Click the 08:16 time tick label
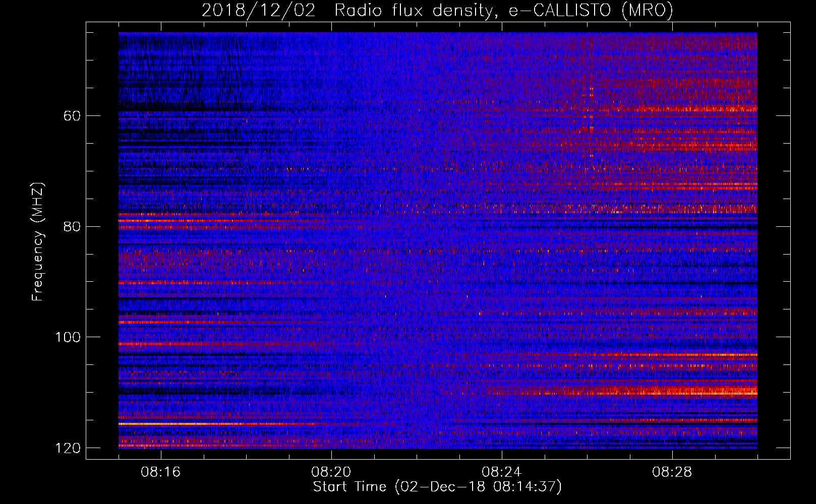This screenshot has height=504, width=816. 161,472
